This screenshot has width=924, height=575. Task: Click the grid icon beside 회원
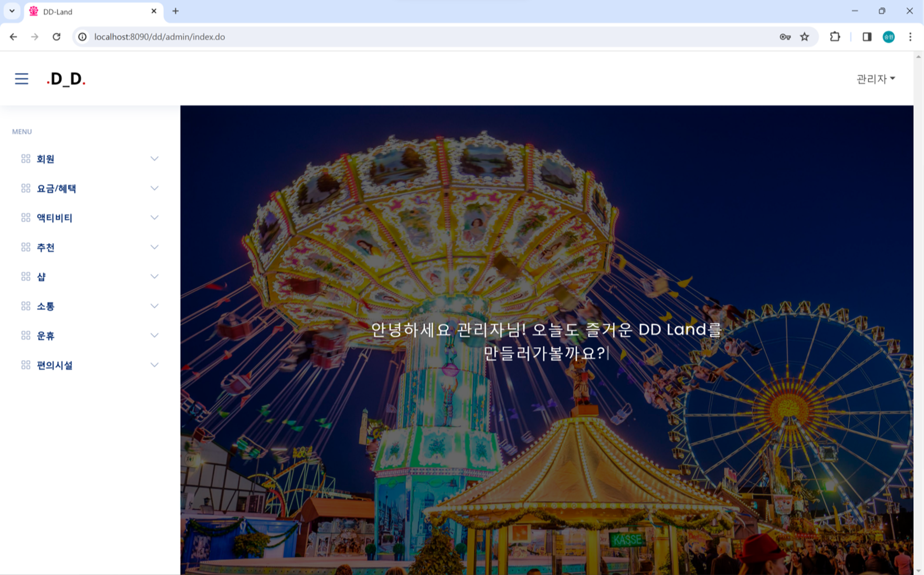(26, 159)
